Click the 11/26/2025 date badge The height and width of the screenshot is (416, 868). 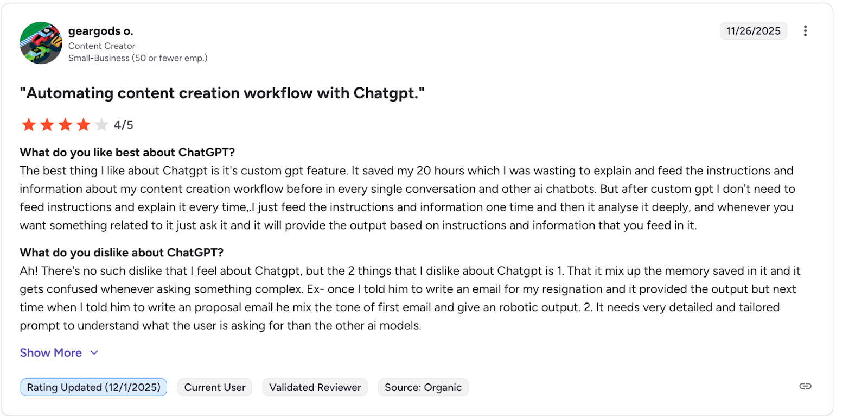coord(753,31)
